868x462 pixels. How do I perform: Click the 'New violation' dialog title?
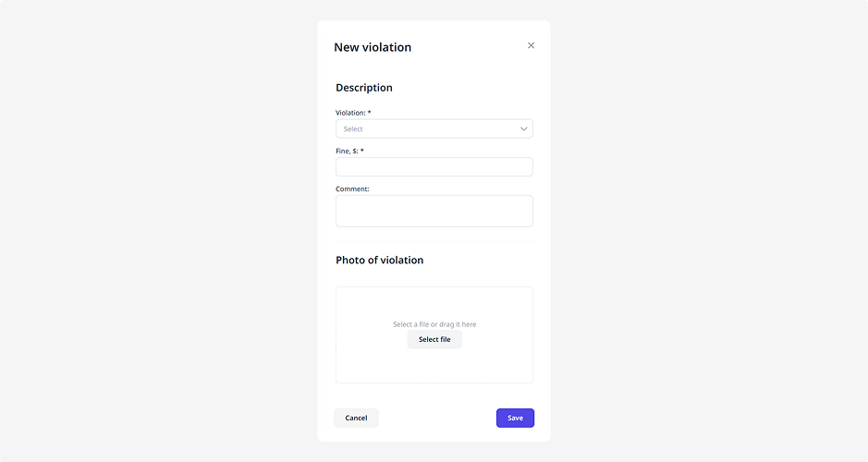373,47
